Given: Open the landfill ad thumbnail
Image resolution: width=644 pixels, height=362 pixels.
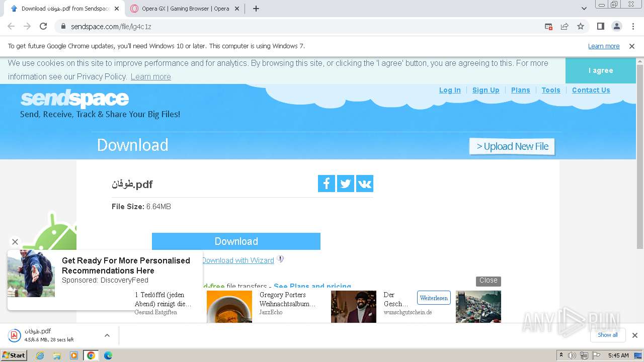Looking at the screenshot, I should [x=478, y=307].
